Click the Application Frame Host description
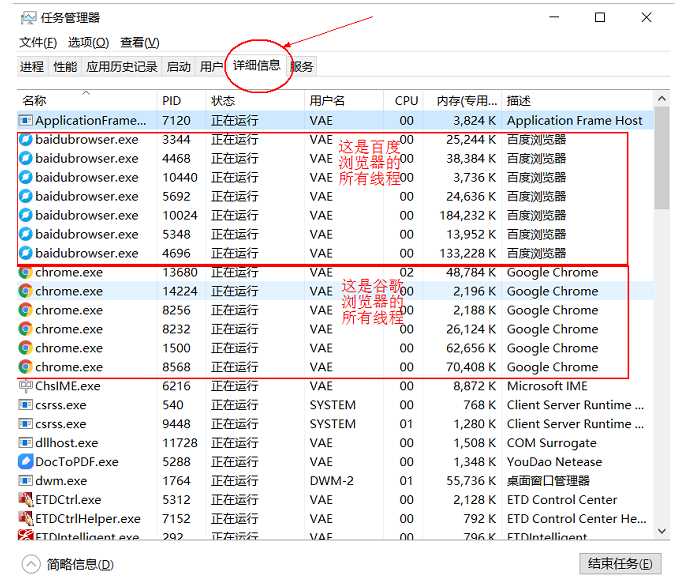 click(x=575, y=120)
